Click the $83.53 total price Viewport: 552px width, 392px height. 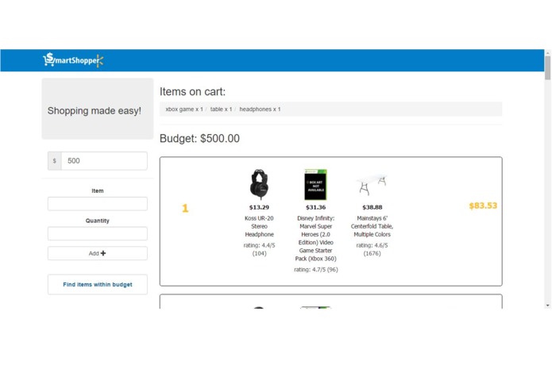tap(483, 206)
